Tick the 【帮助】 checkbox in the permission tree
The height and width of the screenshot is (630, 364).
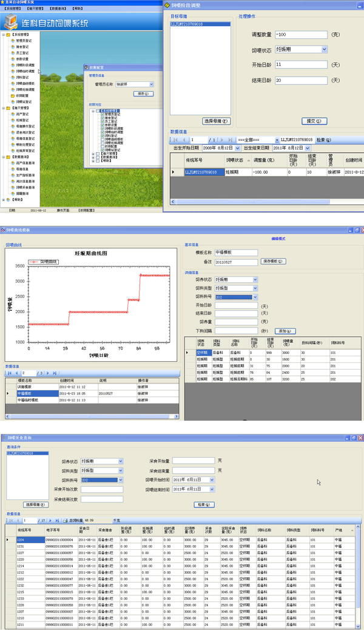[98, 160]
